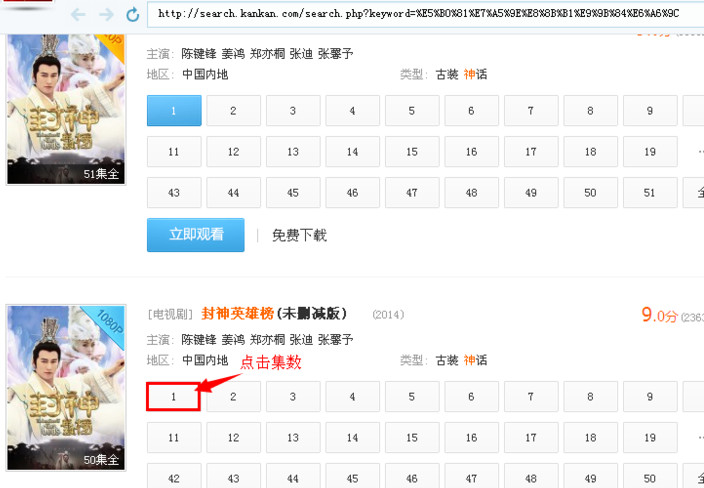Viewport: 704px width, 488px height.
Task: Select episode 46 of the 51-episode series
Action: 352,193
